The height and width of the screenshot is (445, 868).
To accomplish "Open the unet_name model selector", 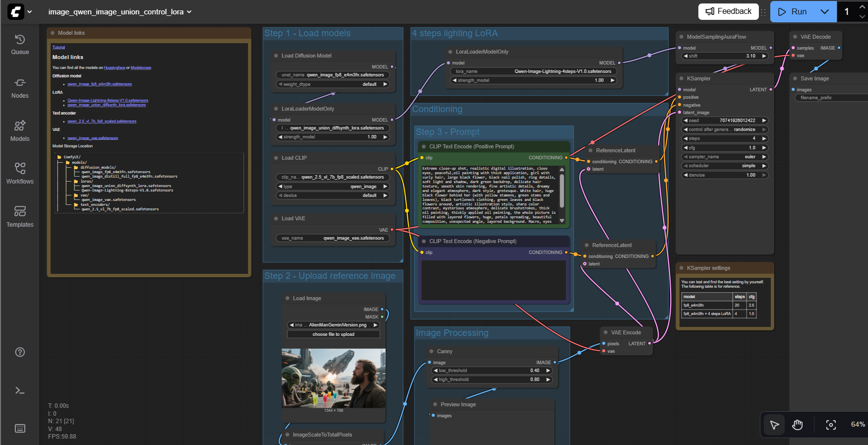I will coord(333,75).
